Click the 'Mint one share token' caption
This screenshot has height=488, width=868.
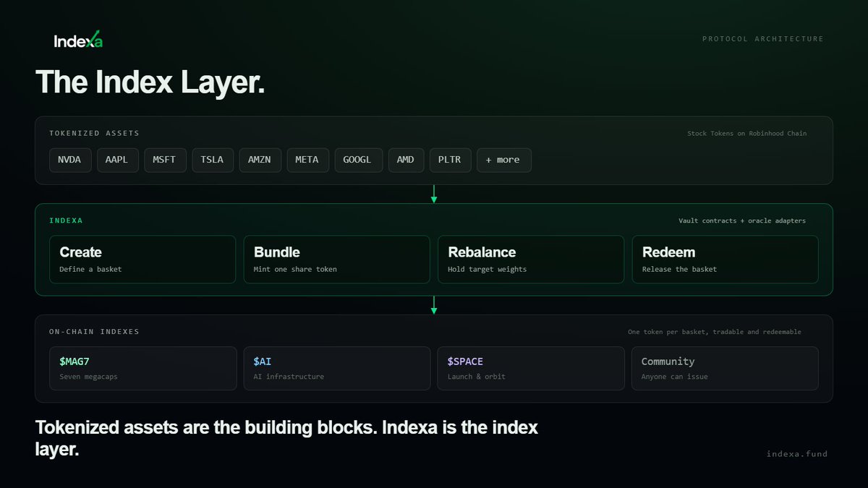coord(296,270)
